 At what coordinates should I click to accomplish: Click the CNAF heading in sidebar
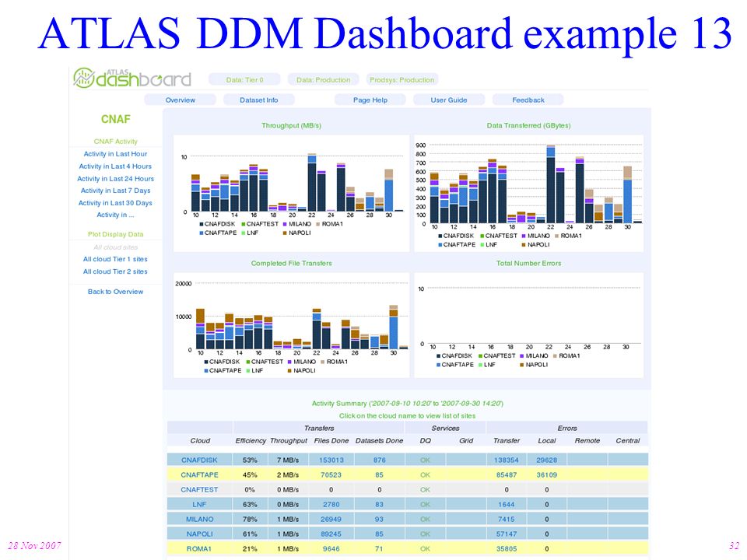(x=115, y=119)
